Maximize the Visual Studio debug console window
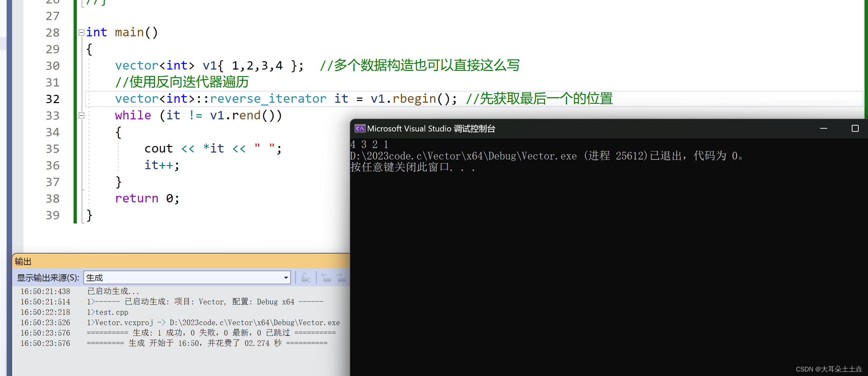Image resolution: width=868 pixels, height=376 pixels. (855, 128)
